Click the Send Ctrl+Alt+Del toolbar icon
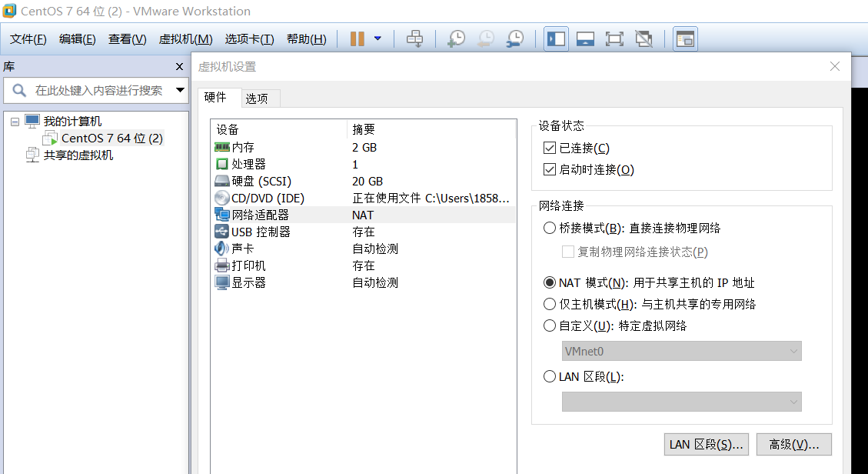The width and height of the screenshot is (868, 474). coord(414,38)
